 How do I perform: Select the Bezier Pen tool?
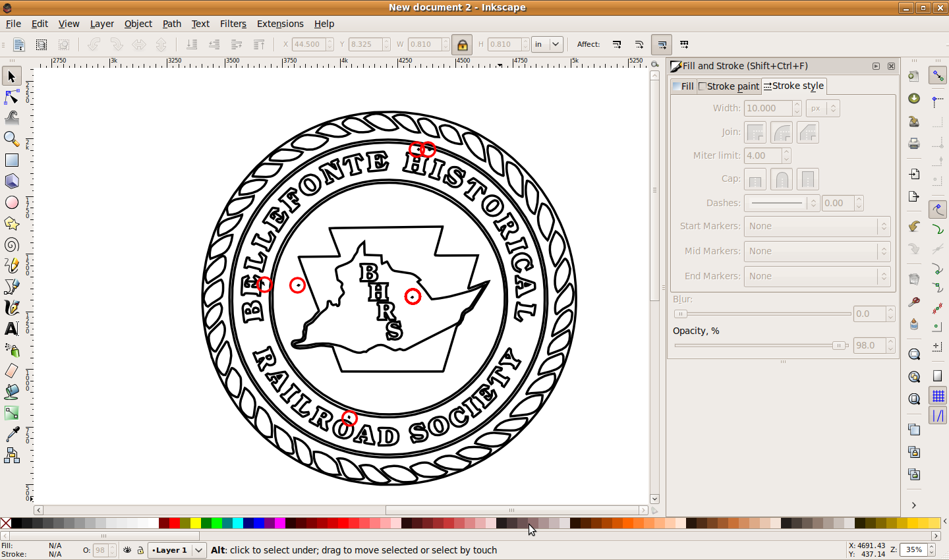(x=11, y=287)
